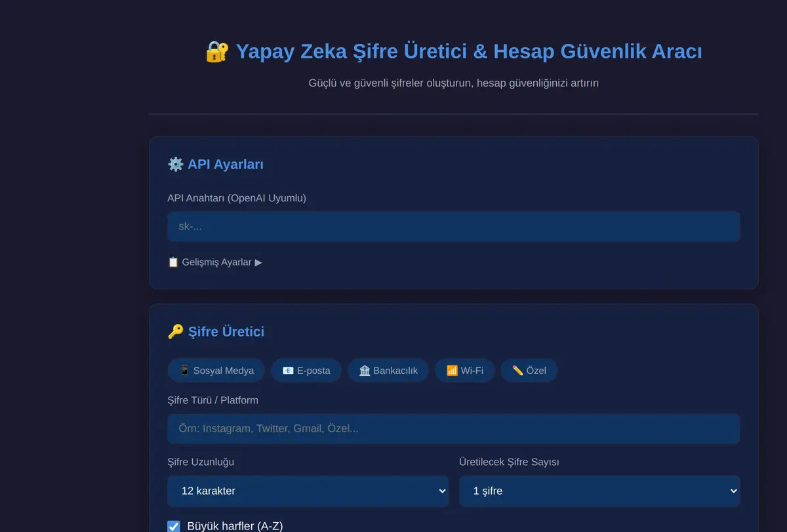Toggle Büyük harfler (A-Z) checkbox
787x532 pixels.
tap(174, 526)
